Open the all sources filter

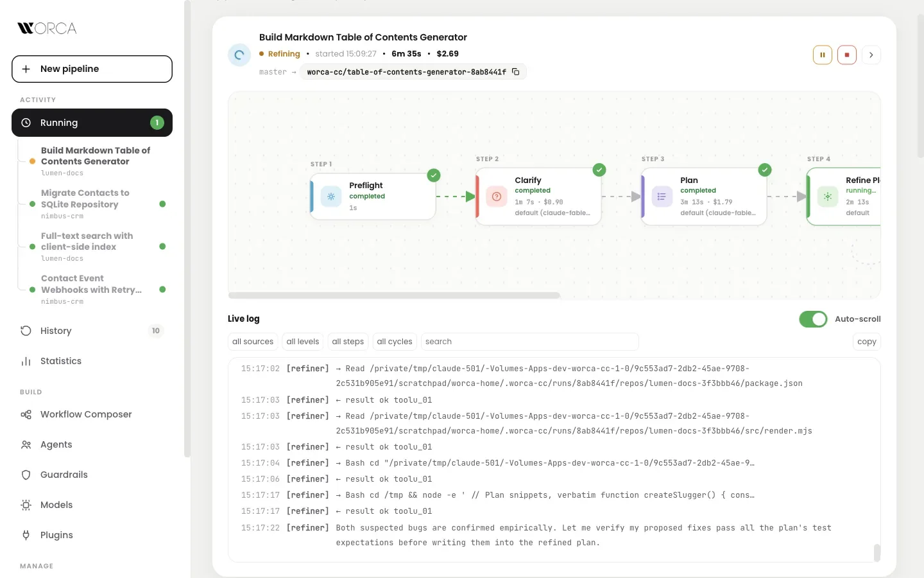pyautogui.click(x=253, y=342)
